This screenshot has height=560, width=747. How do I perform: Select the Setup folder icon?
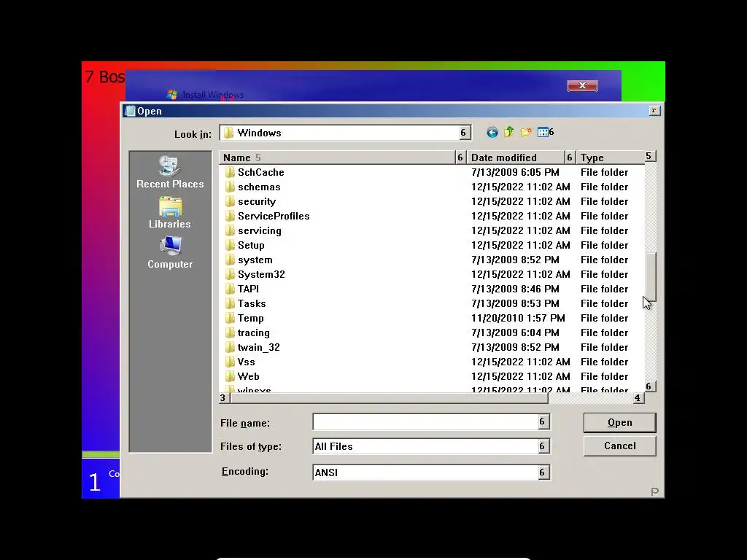[230, 245]
